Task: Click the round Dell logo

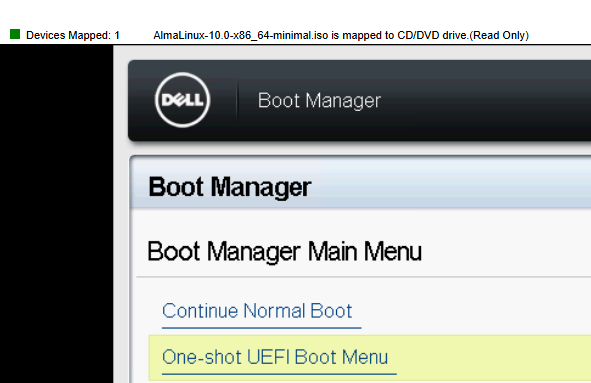Action: [x=182, y=100]
